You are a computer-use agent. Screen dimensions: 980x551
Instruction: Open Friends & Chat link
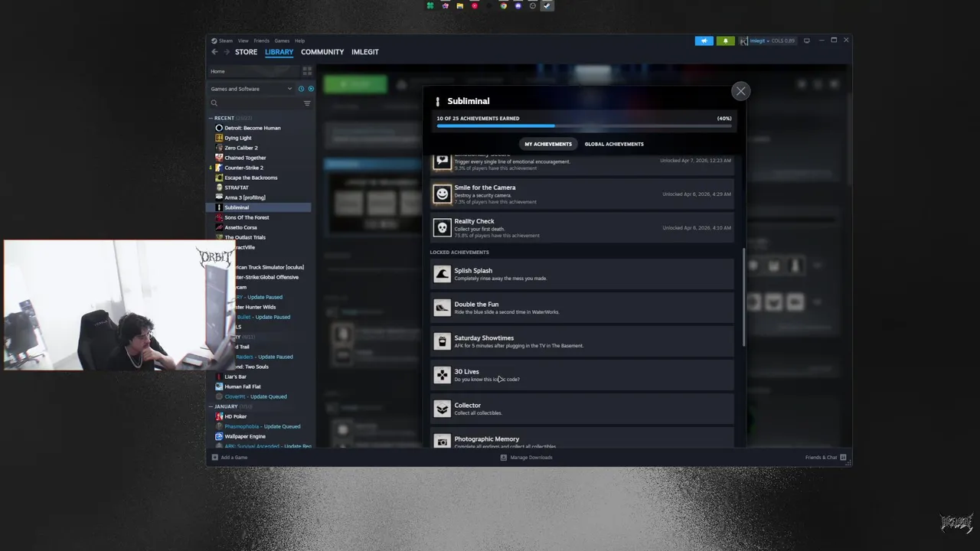pyautogui.click(x=821, y=457)
